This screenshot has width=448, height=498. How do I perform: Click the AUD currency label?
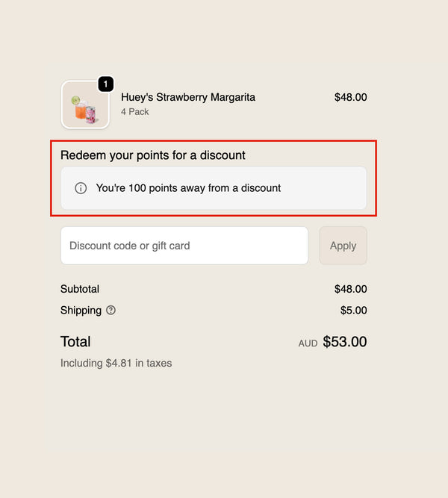click(x=308, y=343)
